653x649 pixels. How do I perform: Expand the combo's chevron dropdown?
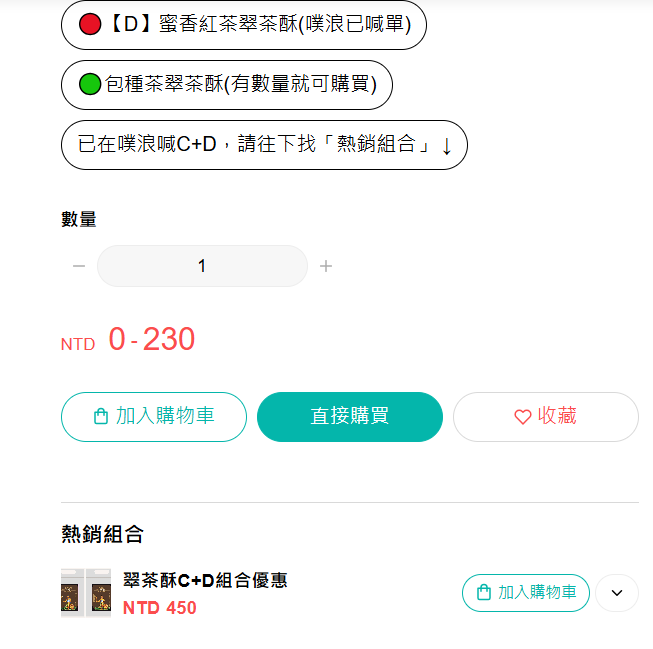617,593
